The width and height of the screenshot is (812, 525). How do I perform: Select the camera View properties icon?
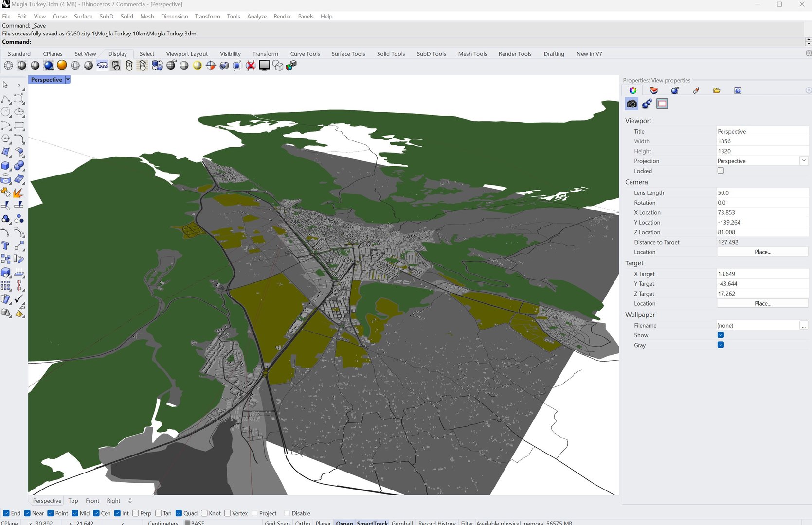pyautogui.click(x=632, y=104)
